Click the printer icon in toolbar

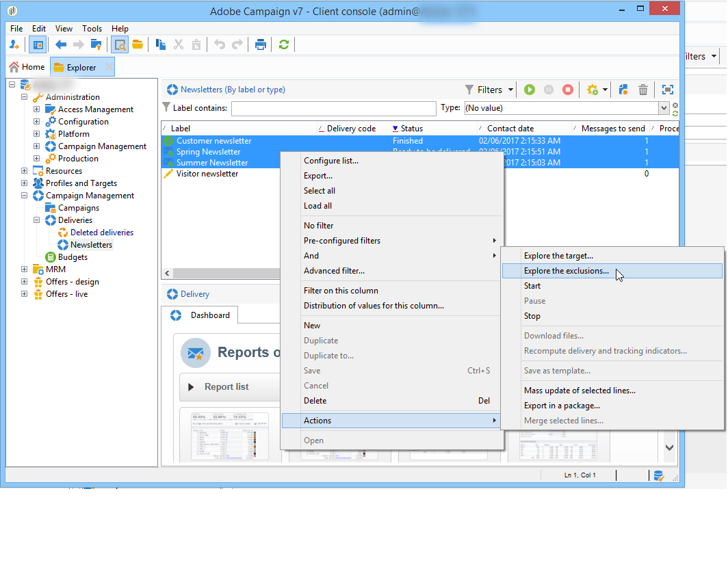tap(261, 45)
